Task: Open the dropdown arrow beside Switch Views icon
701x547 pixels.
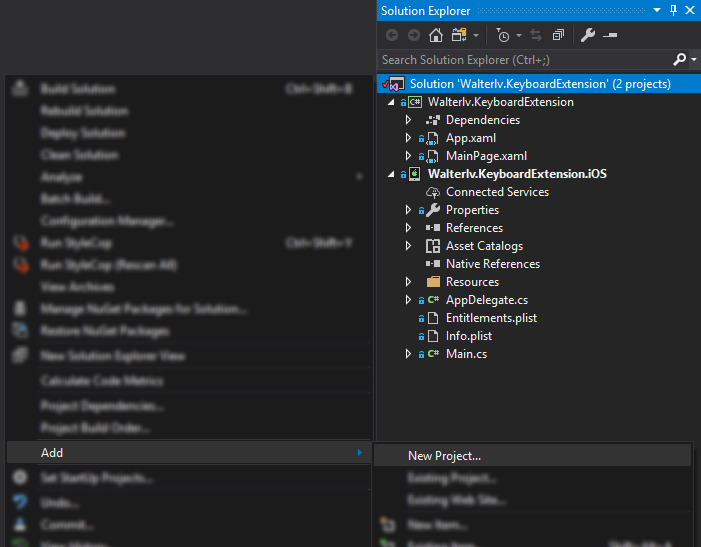Action: point(476,35)
